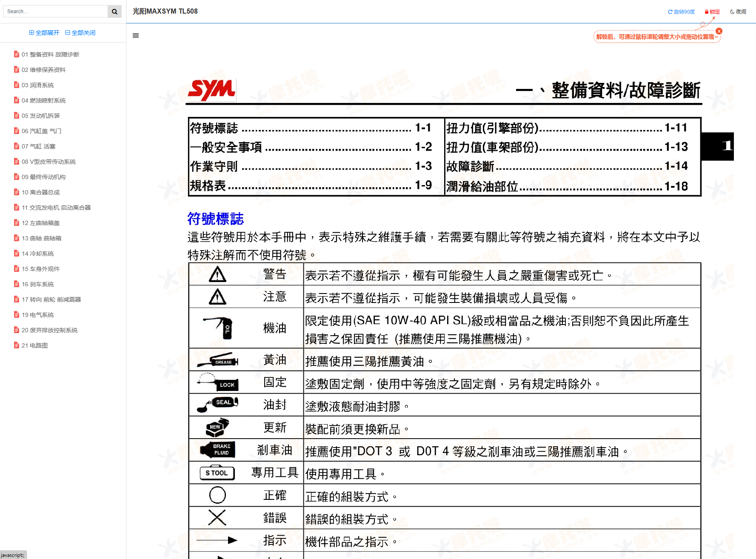Click contents entry 作業守則 1-3

coord(311,166)
